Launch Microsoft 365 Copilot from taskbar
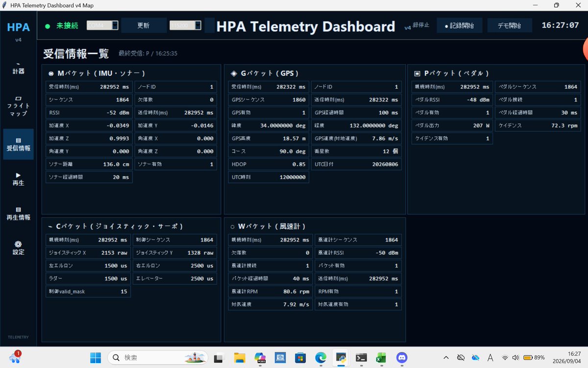Image resolution: width=588 pixels, height=368 pixels. coord(260,357)
